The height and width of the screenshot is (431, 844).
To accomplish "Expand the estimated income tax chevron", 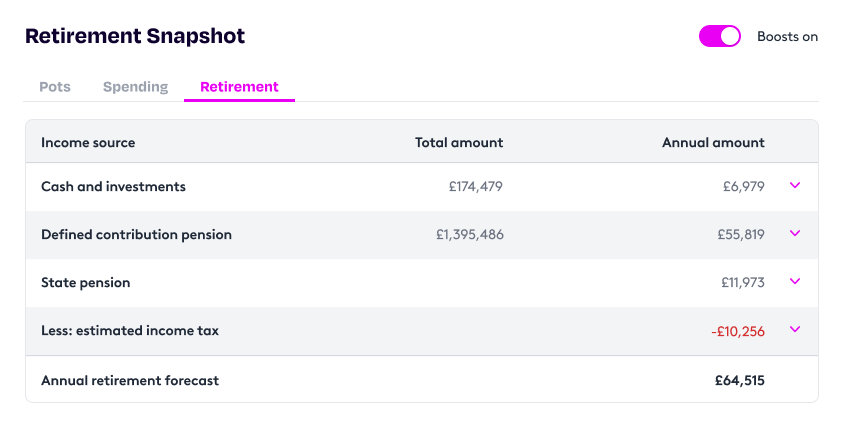I will point(795,330).
